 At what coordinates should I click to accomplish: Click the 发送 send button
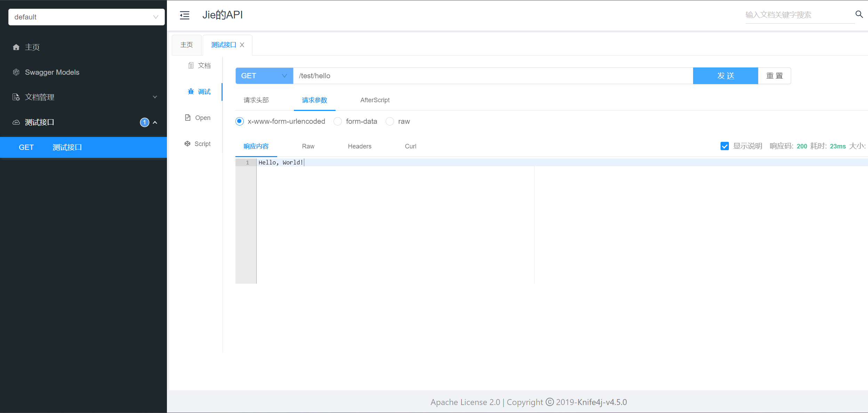725,76
